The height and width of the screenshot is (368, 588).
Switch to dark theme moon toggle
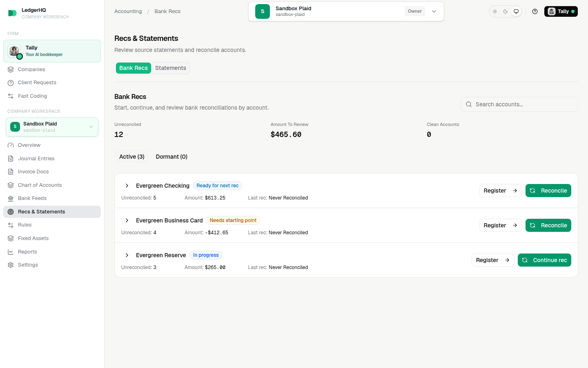(x=506, y=11)
